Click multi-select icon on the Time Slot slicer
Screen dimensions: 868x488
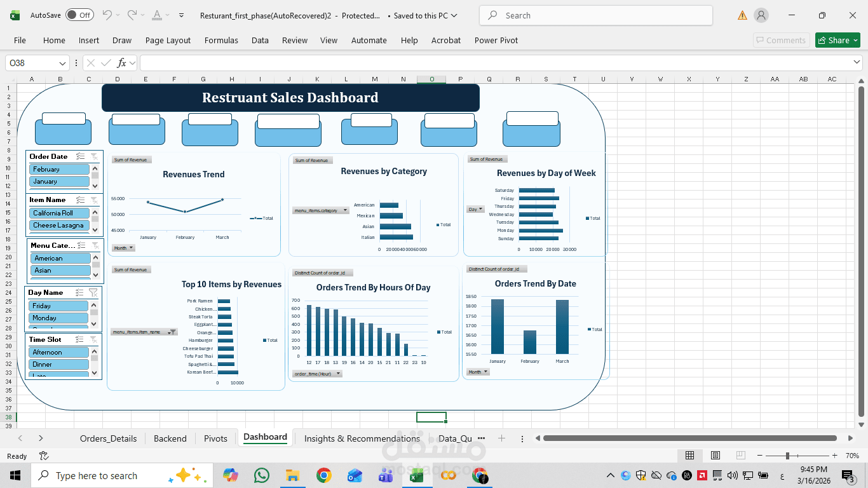point(80,339)
